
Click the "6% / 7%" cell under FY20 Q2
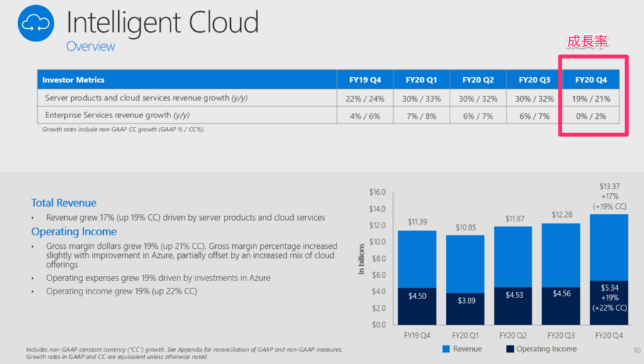478,116
